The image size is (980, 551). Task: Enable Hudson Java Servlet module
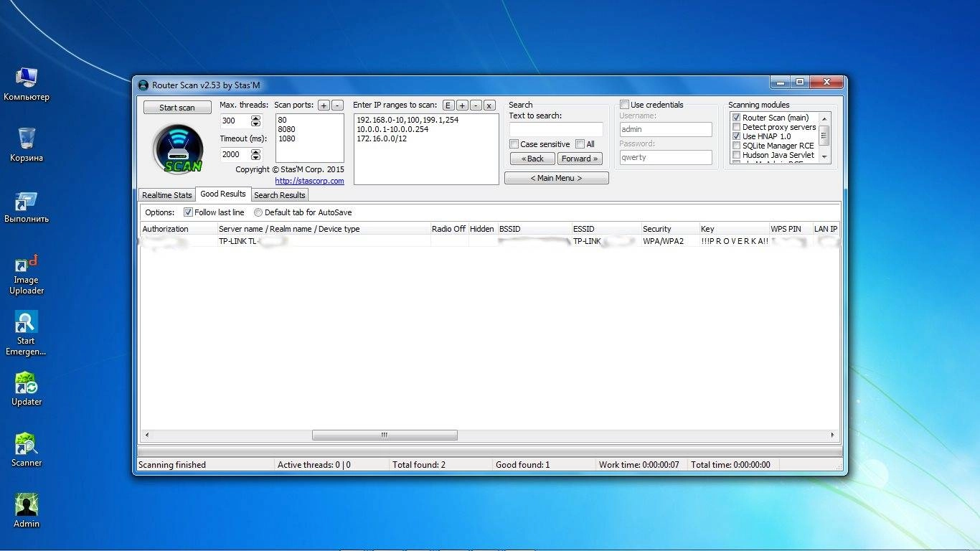(736, 155)
